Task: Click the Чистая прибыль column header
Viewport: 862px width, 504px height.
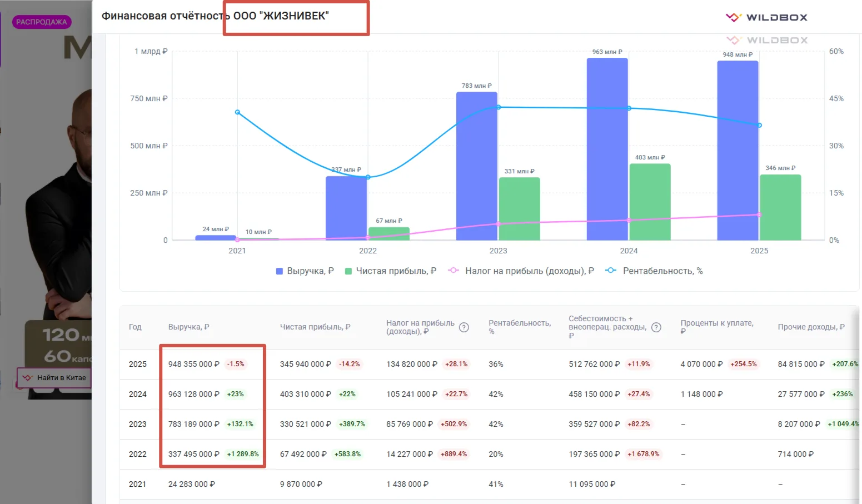Action: pyautogui.click(x=315, y=327)
